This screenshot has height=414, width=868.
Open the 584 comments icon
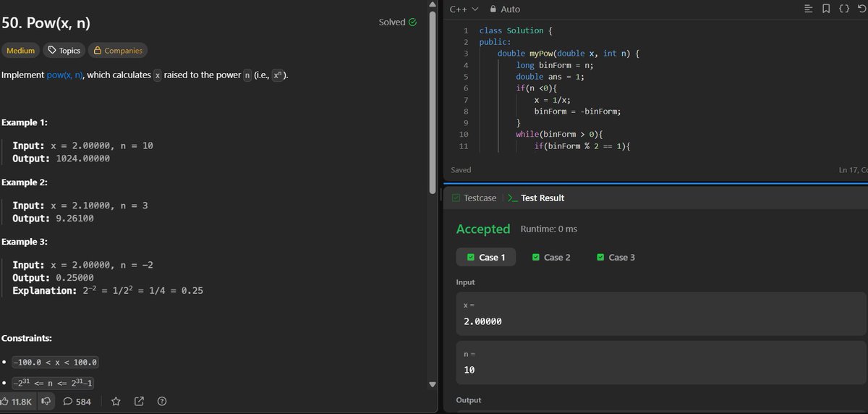[68, 401]
